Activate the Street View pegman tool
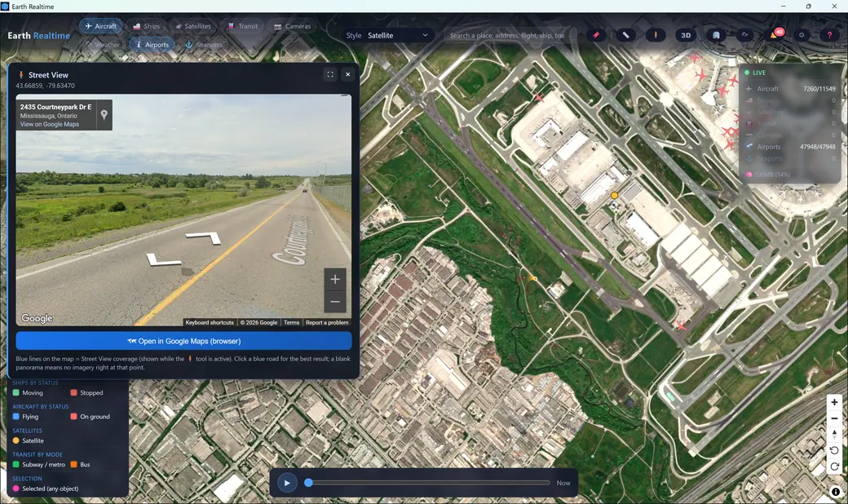 click(656, 35)
